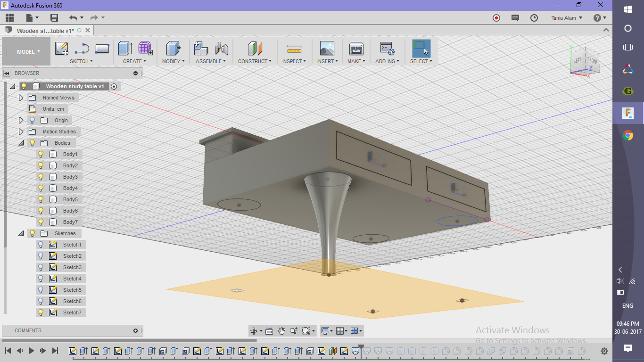Open Chrome from Windows taskbar
The image size is (644, 362).
[x=628, y=136]
